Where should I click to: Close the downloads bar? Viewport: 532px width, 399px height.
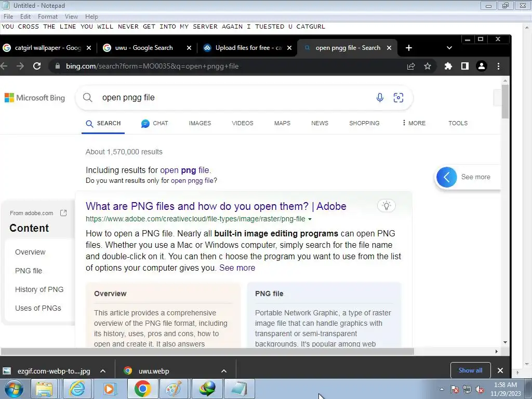(500, 370)
